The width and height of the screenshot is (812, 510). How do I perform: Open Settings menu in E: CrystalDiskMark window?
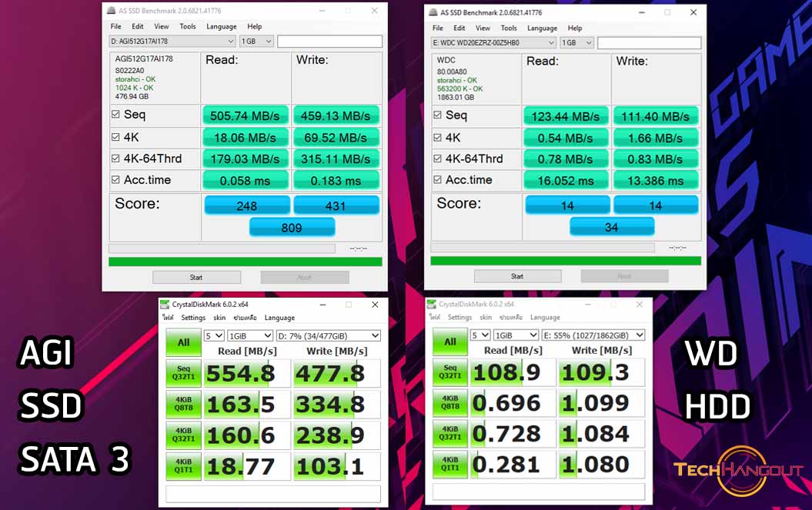(459, 317)
